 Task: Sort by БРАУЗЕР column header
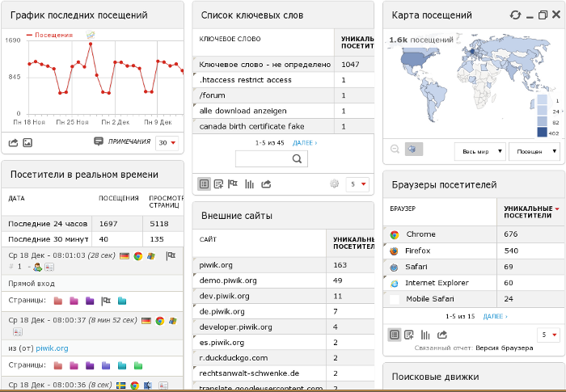click(x=403, y=209)
